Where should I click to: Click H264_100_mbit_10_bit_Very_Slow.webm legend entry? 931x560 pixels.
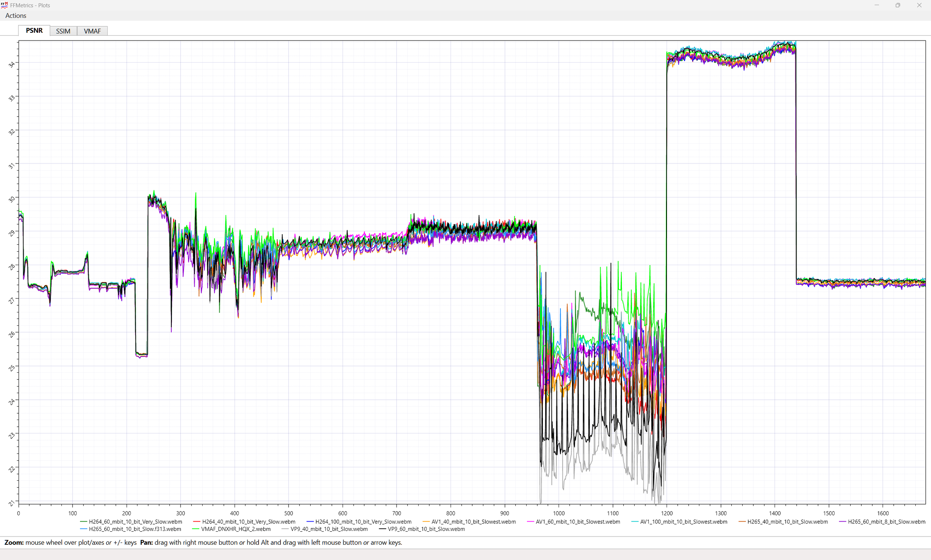coord(363,522)
